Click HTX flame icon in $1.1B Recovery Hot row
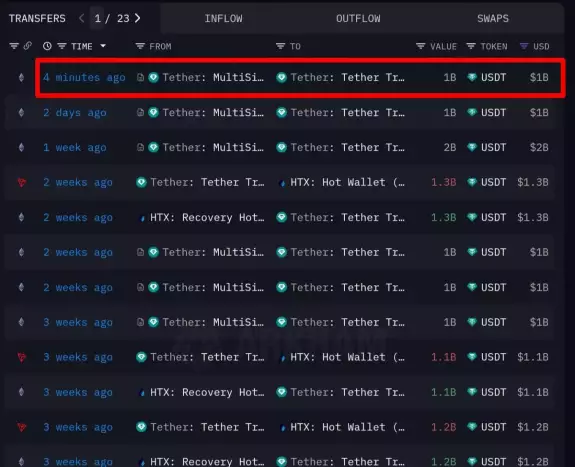 click(x=142, y=393)
